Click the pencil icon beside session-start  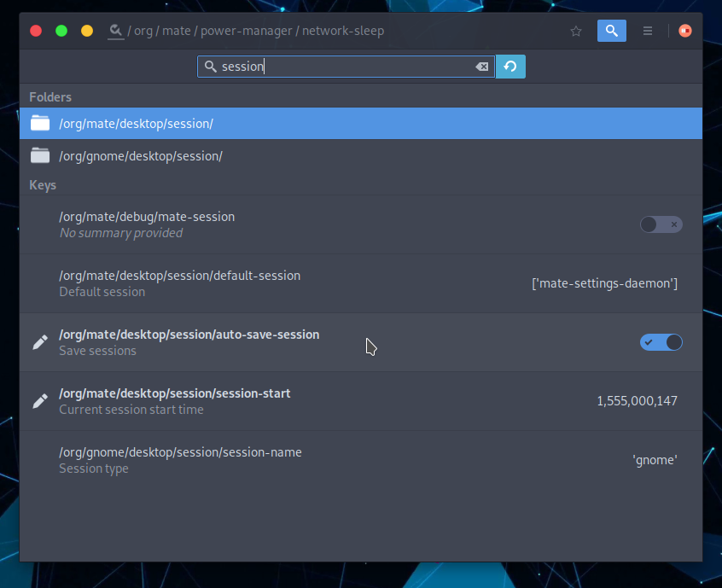[x=40, y=401]
